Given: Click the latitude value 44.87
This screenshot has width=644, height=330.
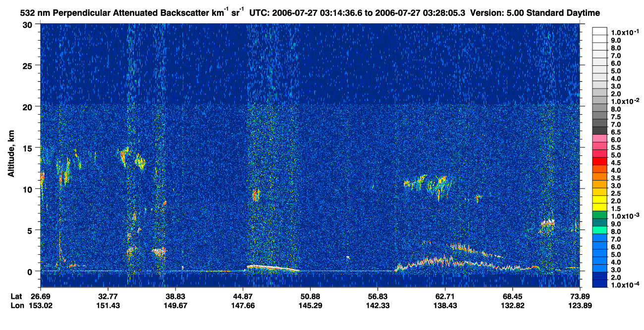Looking at the screenshot, I should [243, 296].
